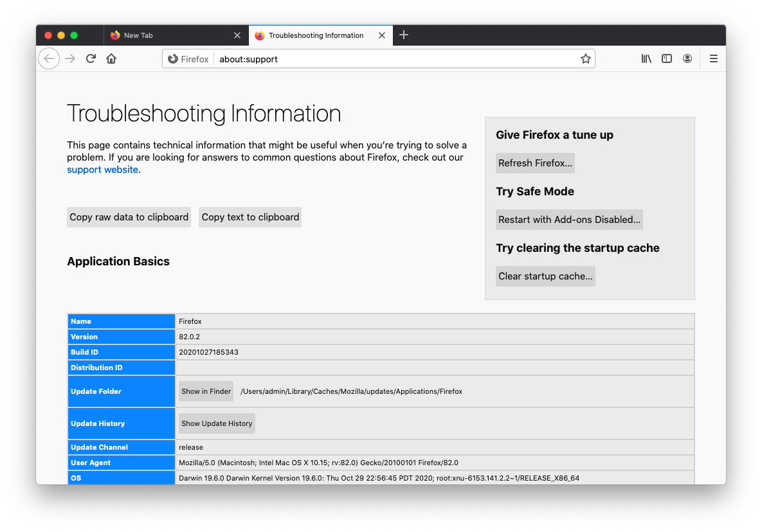762x532 pixels.
Task: Click the Update Folder row header
Action: 121,391
